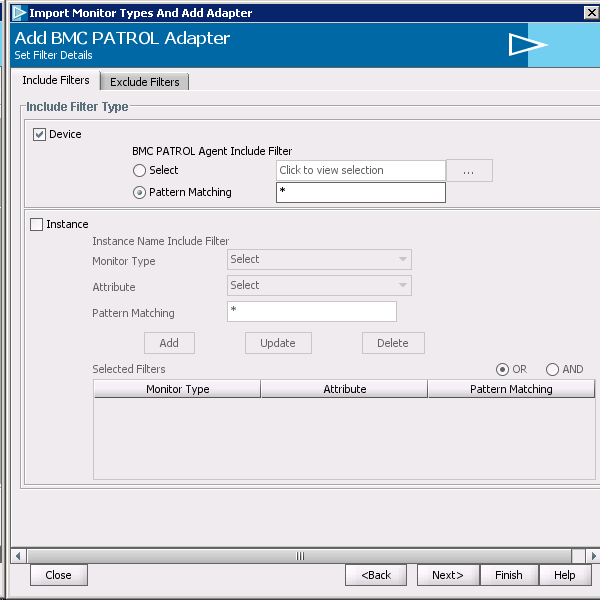Open the Include Filters tab
Screen dimensions: 600x600
56,81
